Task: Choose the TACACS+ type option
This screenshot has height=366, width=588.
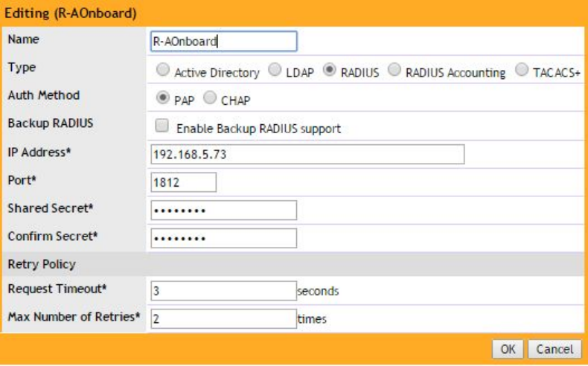Action: point(522,70)
